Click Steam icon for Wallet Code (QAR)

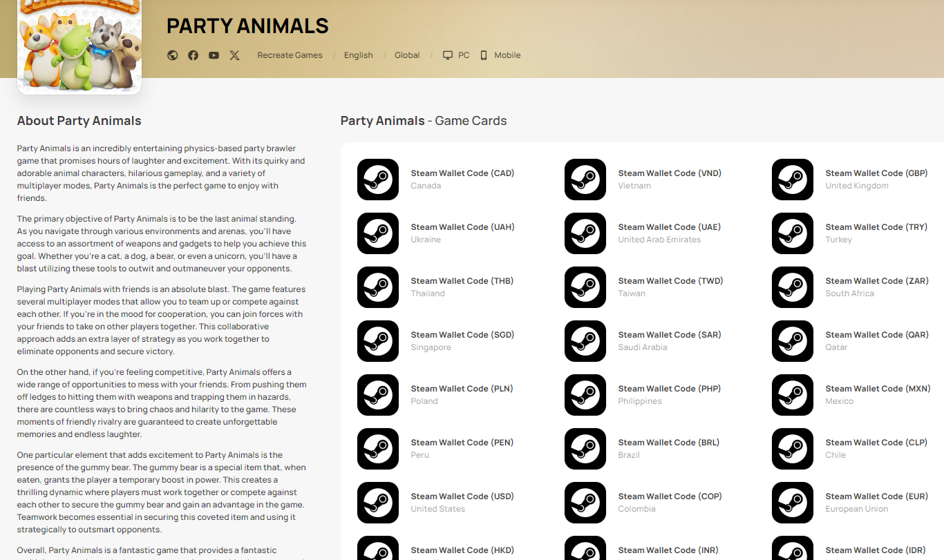(x=793, y=341)
